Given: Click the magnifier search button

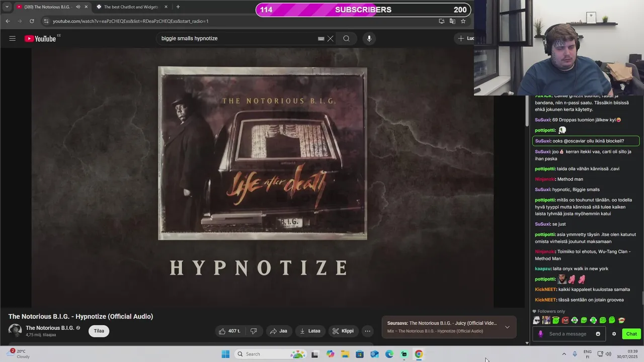Looking at the screenshot, I should pos(346,39).
